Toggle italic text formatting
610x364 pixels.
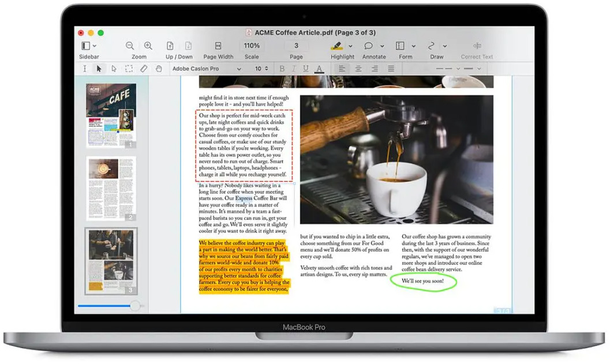294,69
